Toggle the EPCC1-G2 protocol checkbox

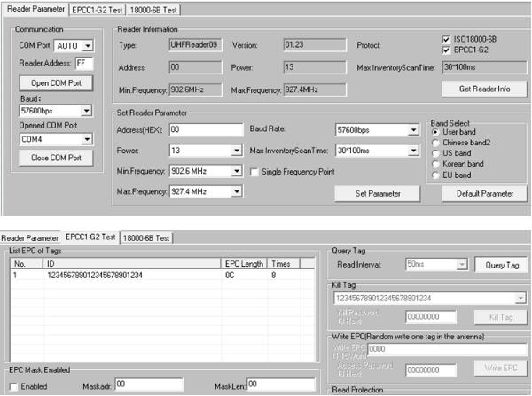click(x=446, y=50)
